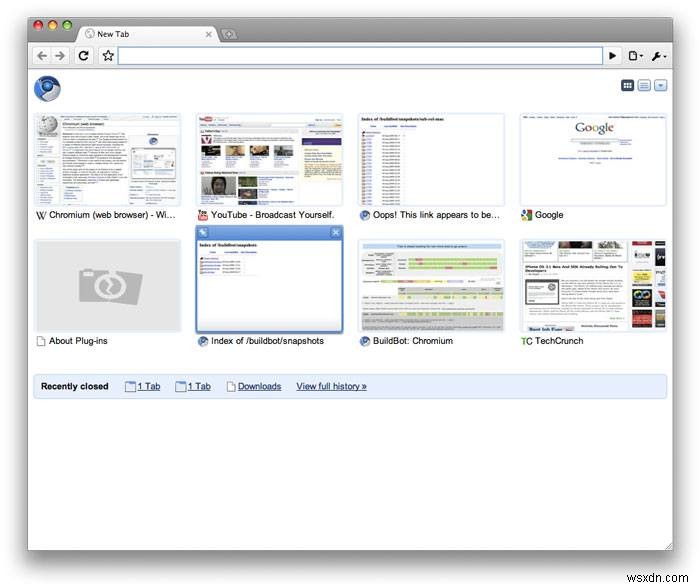Screen dimensions: 700x588
Task: Open Oops! This link appears title
Action: coord(436,215)
